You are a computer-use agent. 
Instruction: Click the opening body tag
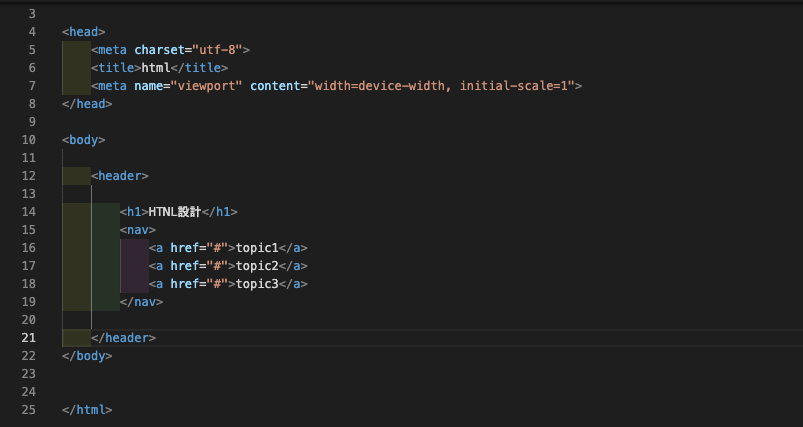click(x=83, y=140)
